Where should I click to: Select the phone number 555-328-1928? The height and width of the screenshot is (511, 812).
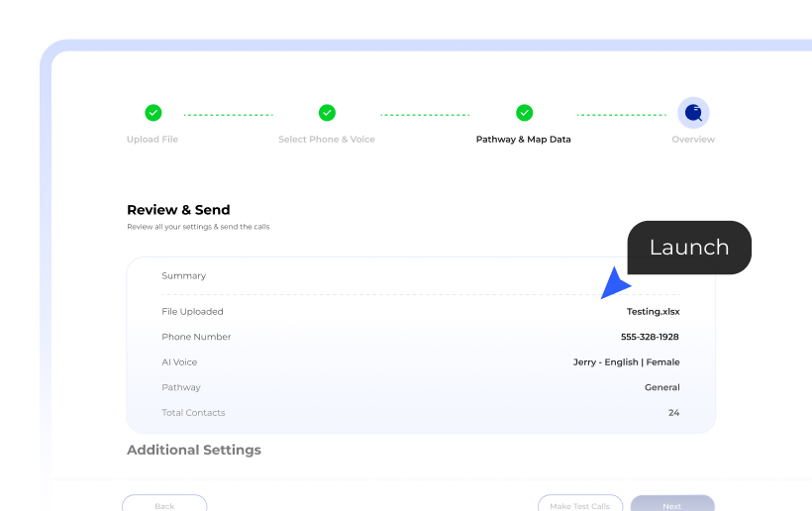pyautogui.click(x=650, y=337)
